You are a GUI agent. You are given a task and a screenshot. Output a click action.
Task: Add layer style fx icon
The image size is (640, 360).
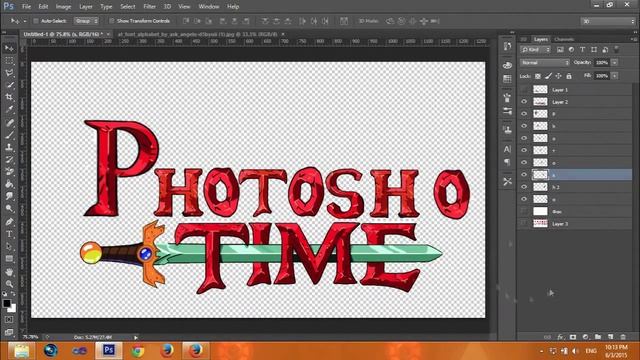click(560, 337)
